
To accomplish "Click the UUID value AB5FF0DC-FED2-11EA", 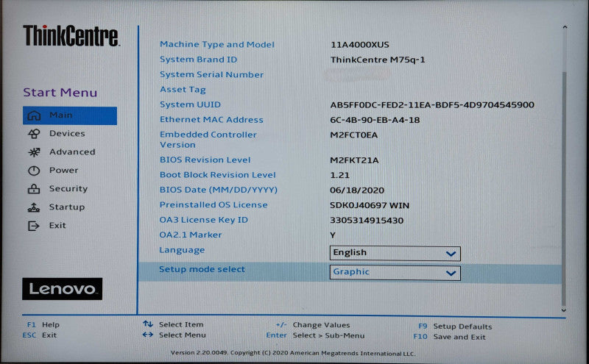I will coord(432,104).
